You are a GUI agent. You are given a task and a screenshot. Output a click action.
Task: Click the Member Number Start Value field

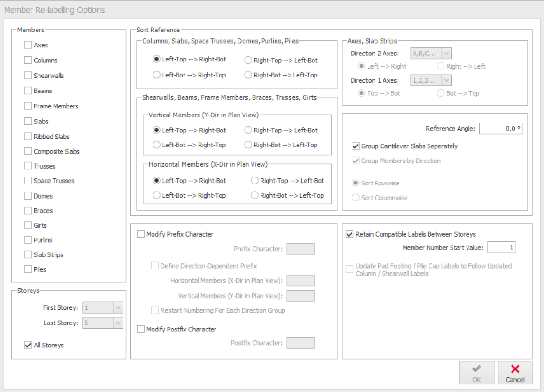click(x=501, y=247)
